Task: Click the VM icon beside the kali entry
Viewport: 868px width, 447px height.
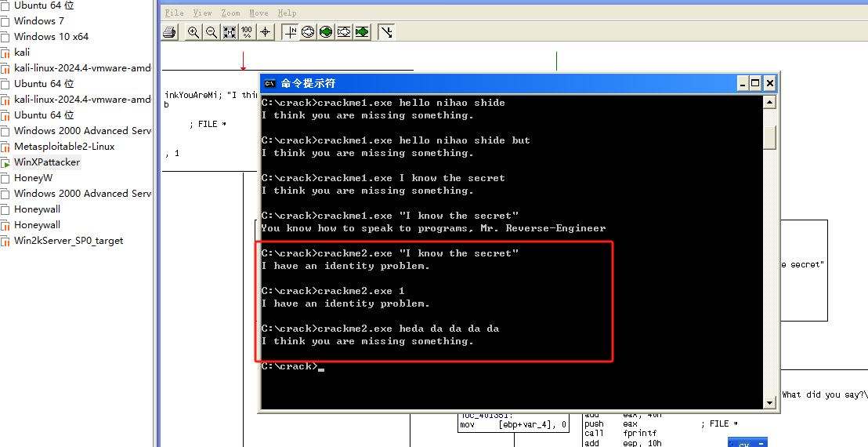Action: point(5,53)
